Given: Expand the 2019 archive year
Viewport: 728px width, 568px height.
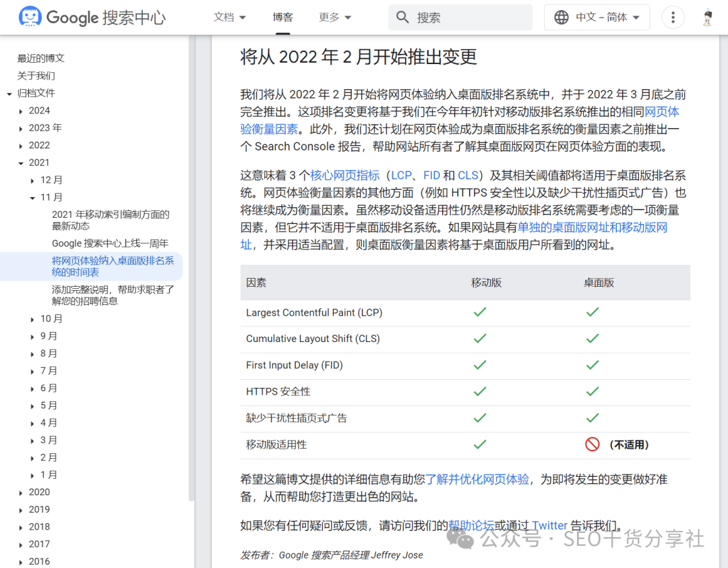Looking at the screenshot, I should pos(21,510).
